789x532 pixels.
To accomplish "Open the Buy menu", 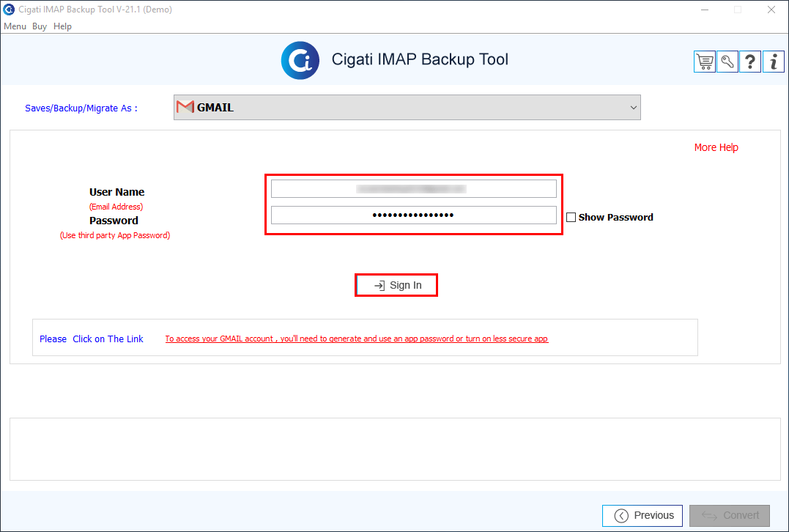I will 40,26.
